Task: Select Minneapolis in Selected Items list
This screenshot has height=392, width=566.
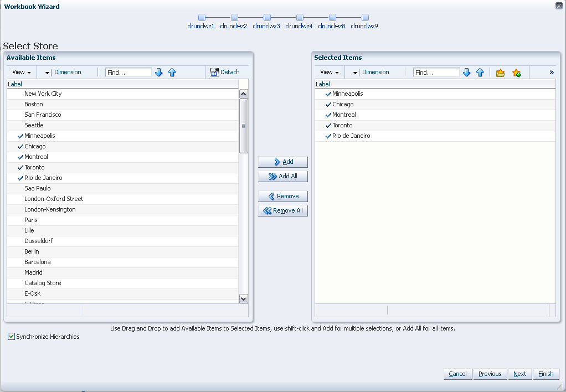Action: 435,94
